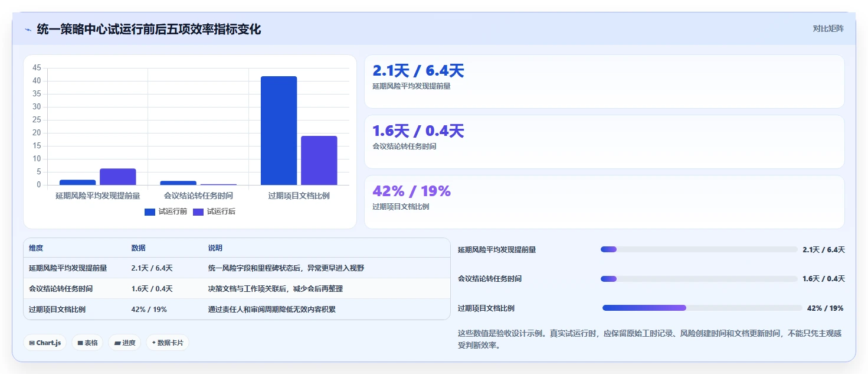Click the 试运行后 bar for 过期项目文档比例

point(319,161)
